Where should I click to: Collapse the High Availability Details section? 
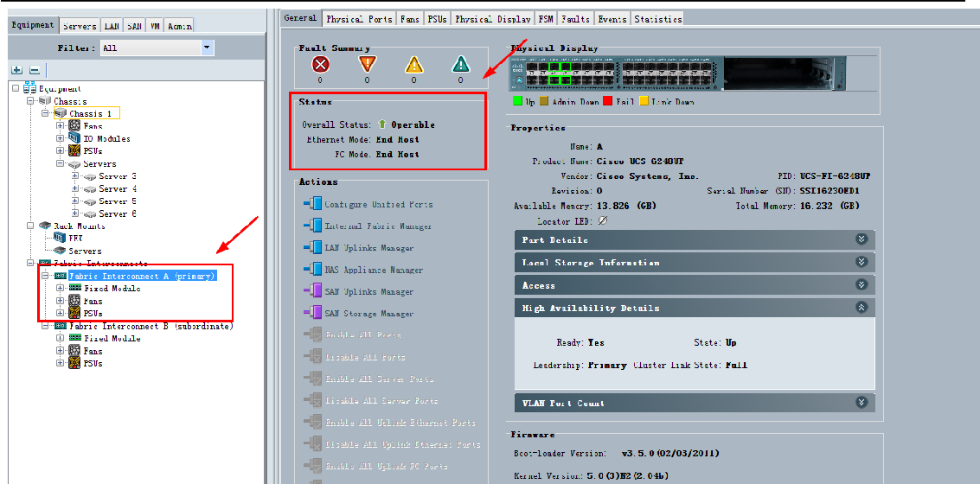(x=862, y=308)
